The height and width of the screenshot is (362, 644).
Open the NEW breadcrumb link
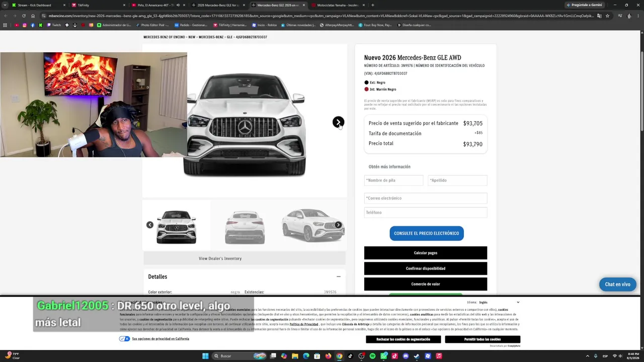pyautogui.click(x=192, y=37)
